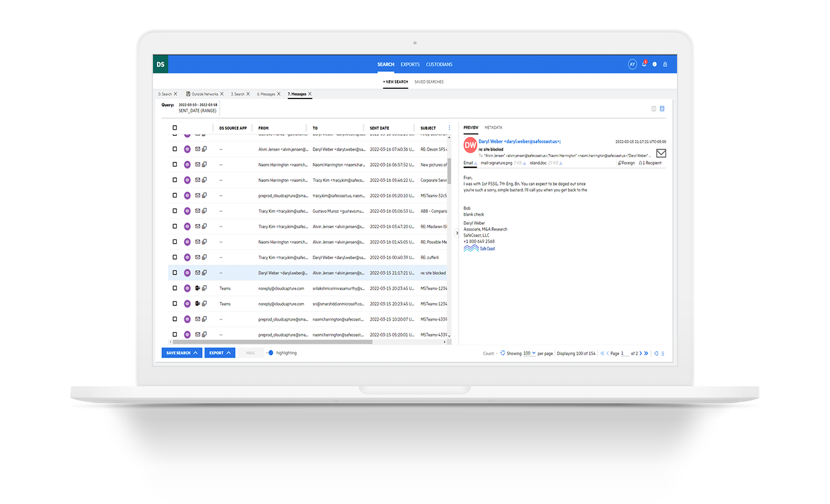
Task: Go to the first page
Action: [x=602, y=353]
